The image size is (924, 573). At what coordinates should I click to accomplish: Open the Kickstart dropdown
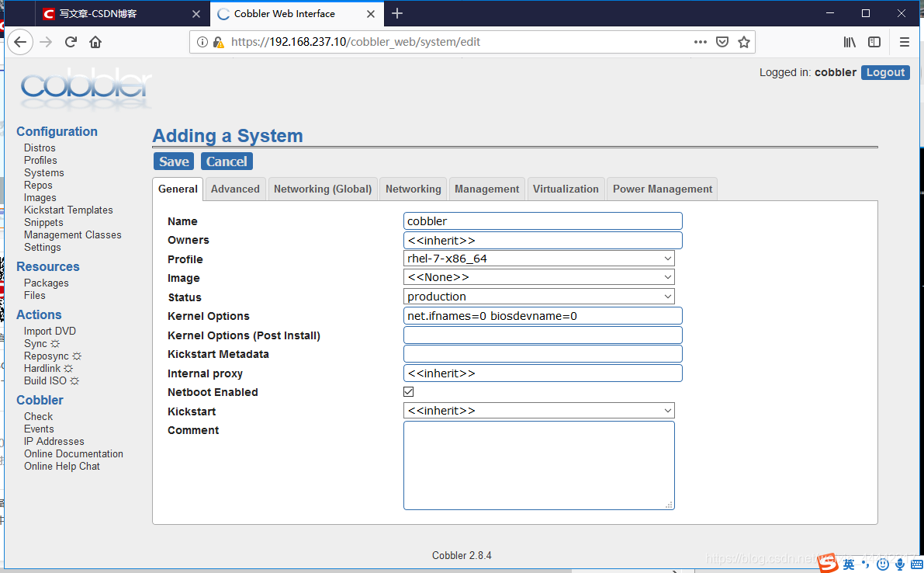538,410
